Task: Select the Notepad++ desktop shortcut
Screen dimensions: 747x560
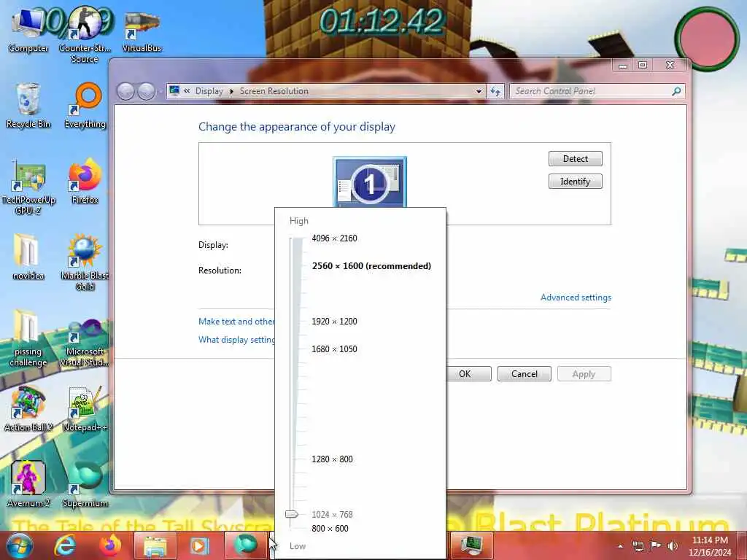Action: 85,408
